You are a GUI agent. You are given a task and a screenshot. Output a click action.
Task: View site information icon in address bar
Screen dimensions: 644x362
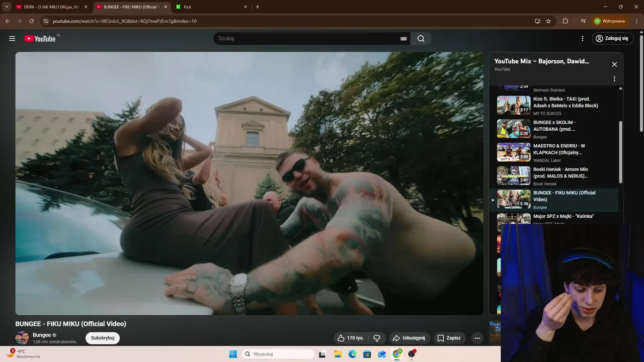[x=46, y=21]
